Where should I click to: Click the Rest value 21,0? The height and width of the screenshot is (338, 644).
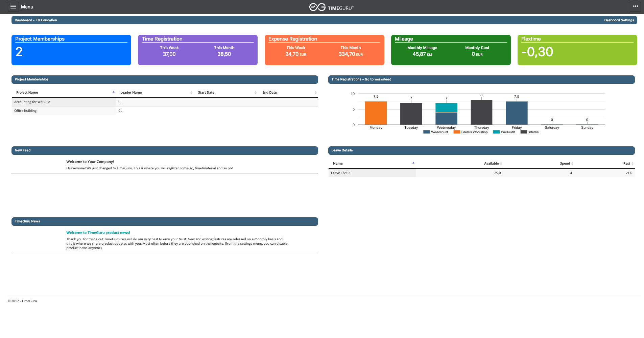(629, 173)
